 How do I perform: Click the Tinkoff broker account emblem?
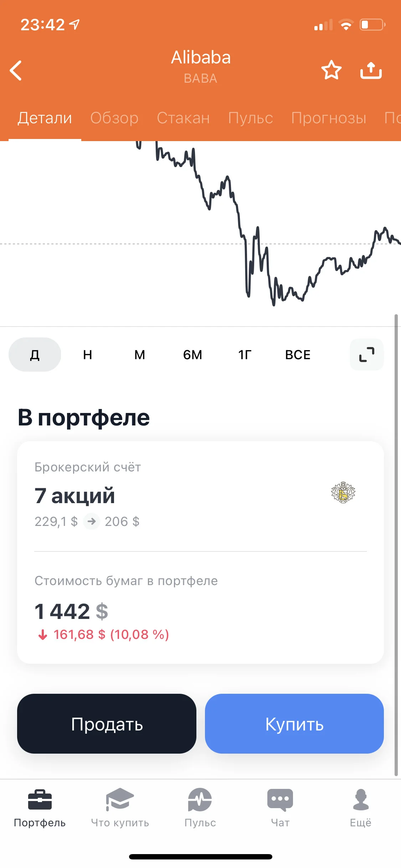point(343,493)
